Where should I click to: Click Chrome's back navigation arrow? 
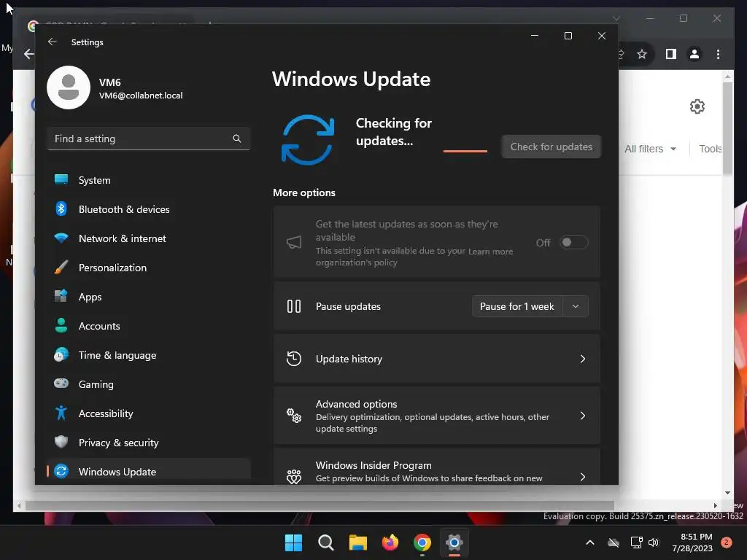(x=29, y=54)
